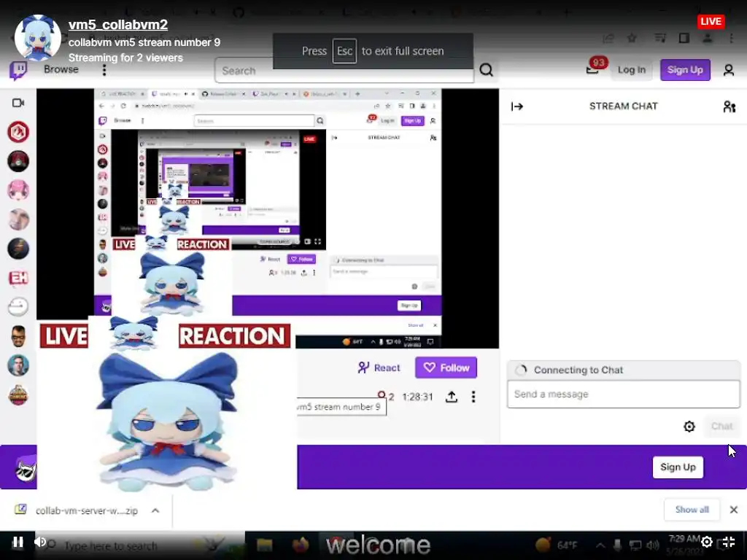Click the Connecting to Chat status text
This screenshot has height=560, width=747.
coord(578,370)
